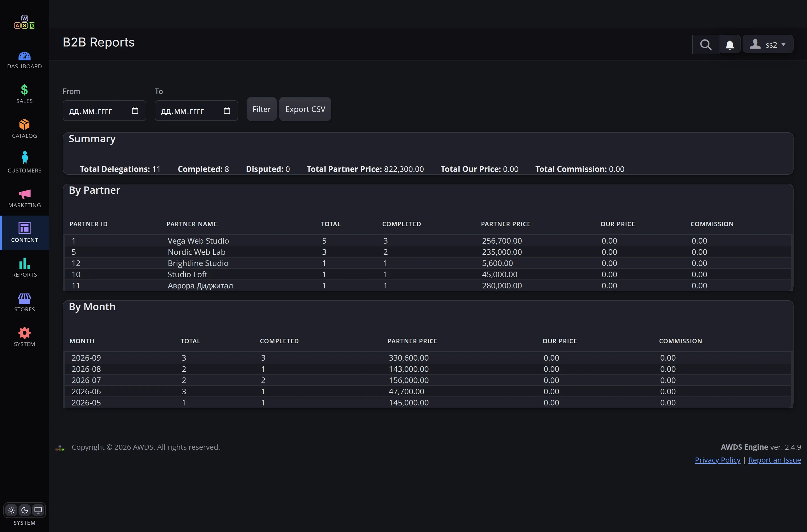The image size is (807, 532).
Task: Open the Privacy Policy link
Action: pyautogui.click(x=717, y=460)
